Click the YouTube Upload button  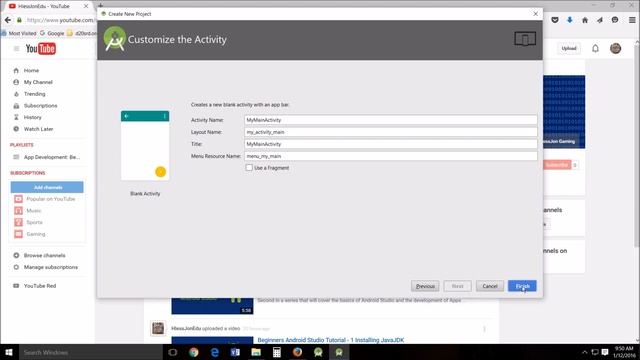[569, 49]
